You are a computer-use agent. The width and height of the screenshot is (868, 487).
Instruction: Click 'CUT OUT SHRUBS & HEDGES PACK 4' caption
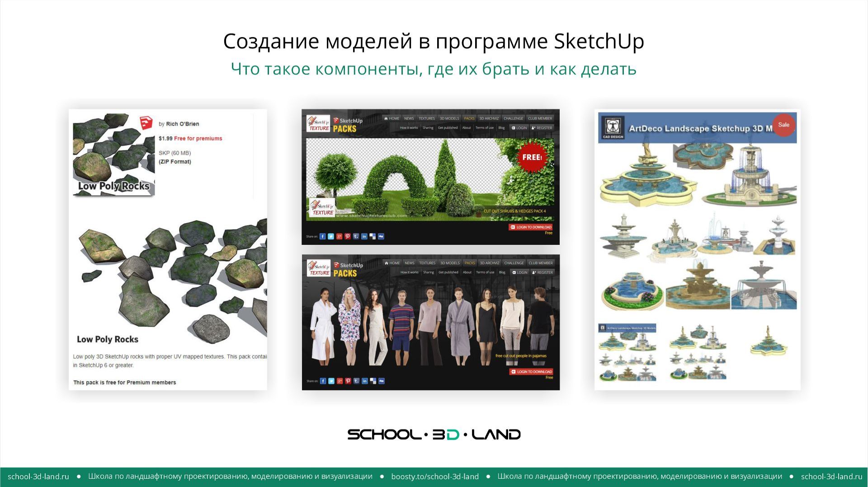[x=514, y=211]
